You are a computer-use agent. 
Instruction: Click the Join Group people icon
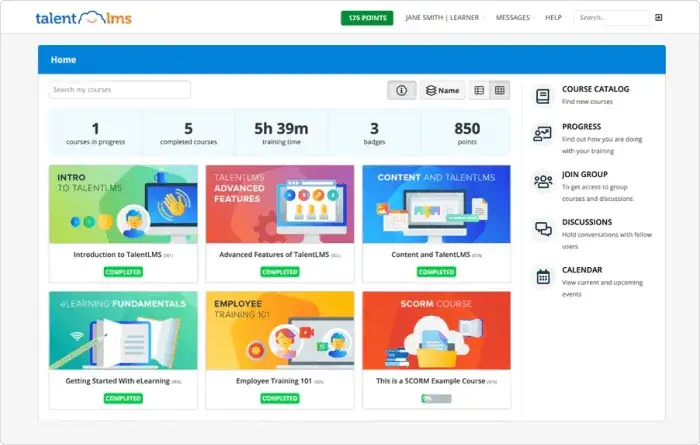543,181
